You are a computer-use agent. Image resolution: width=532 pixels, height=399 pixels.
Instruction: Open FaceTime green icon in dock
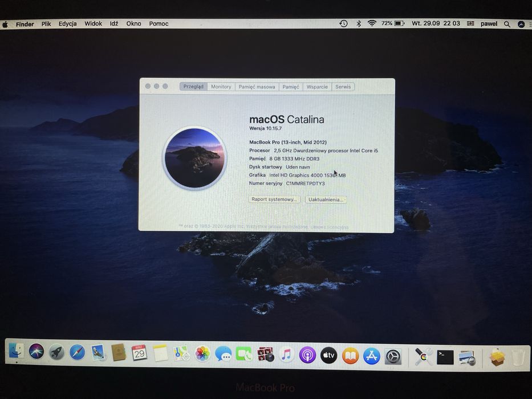(x=244, y=355)
